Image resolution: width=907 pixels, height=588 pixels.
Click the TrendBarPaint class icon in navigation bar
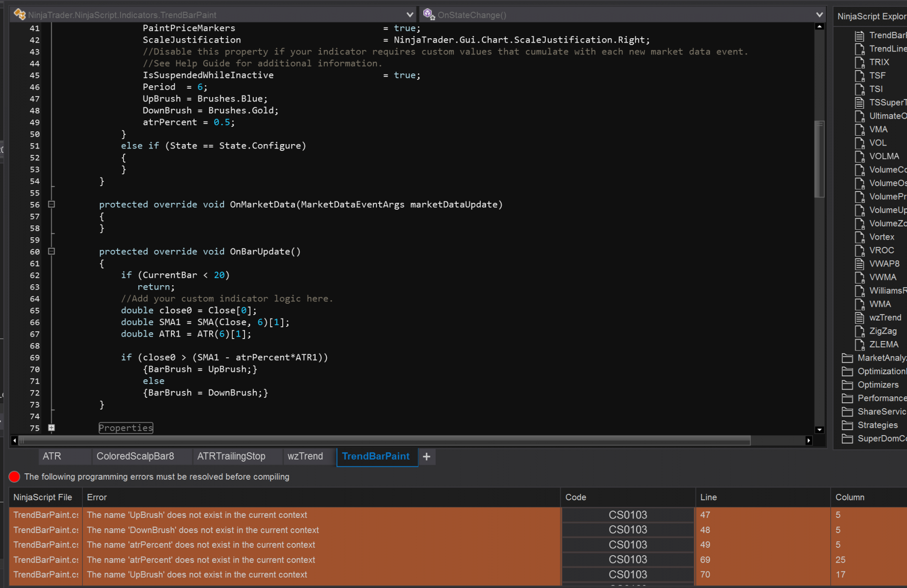point(20,15)
